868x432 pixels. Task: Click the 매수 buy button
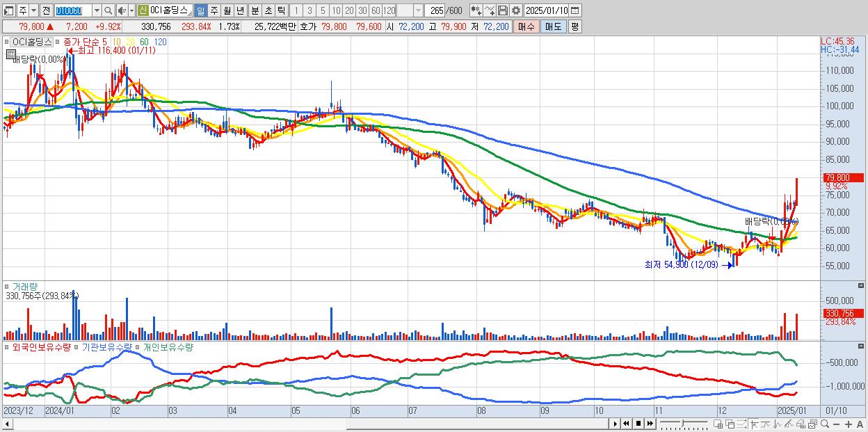pos(527,26)
